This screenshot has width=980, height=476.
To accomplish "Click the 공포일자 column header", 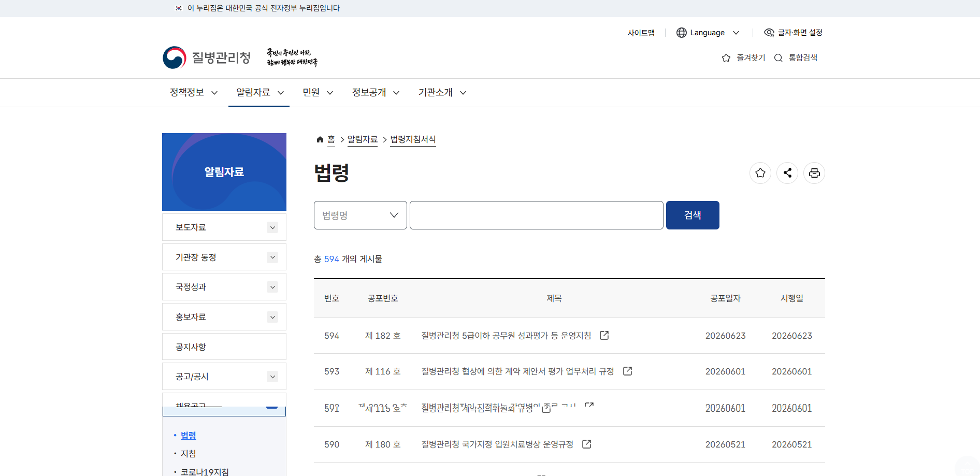I will [x=725, y=298].
